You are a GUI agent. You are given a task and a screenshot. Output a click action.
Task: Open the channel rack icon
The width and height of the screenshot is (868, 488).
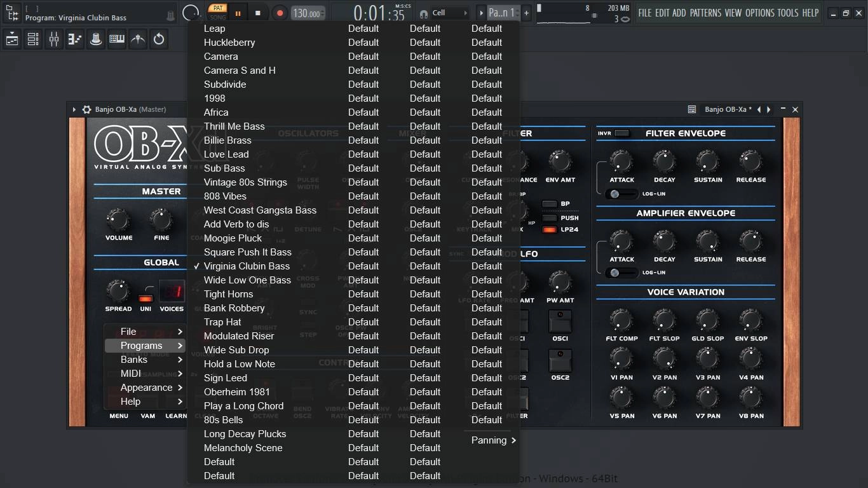[x=33, y=39]
